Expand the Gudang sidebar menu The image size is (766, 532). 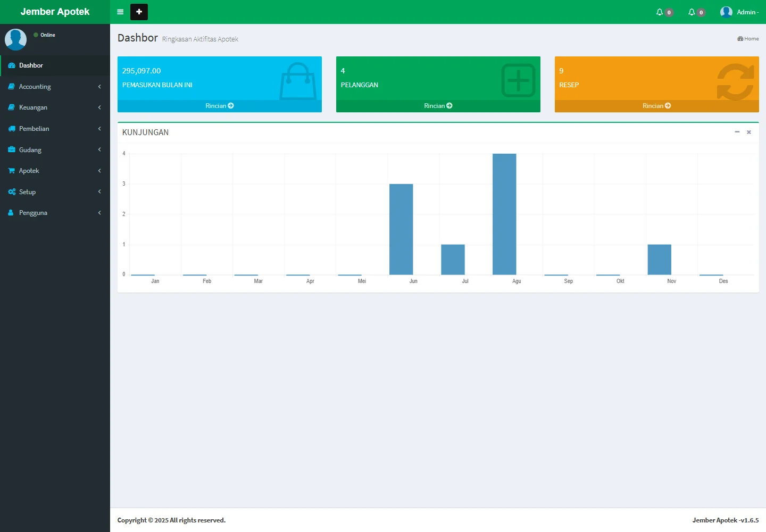pos(30,150)
